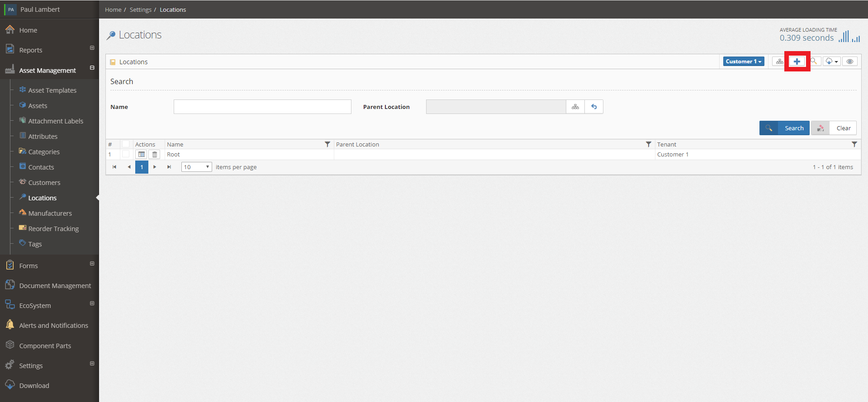
Task: Open the Customer 1 tenant dropdown
Action: click(744, 61)
